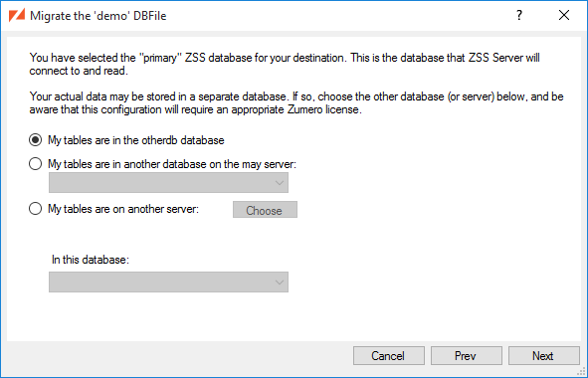Screen dimensions: 588x378
Task: Click the Choose server button
Action: (265, 210)
